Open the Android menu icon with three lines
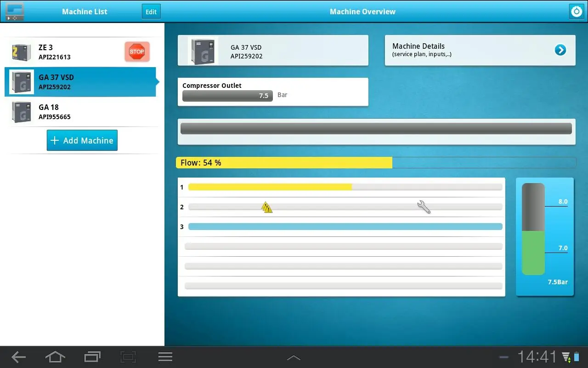 165,357
